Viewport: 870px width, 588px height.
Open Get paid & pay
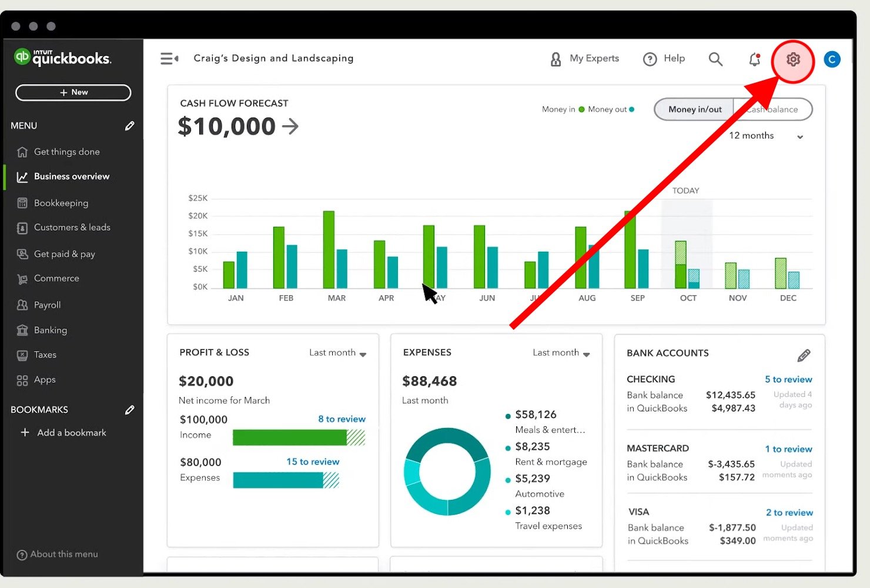(64, 254)
